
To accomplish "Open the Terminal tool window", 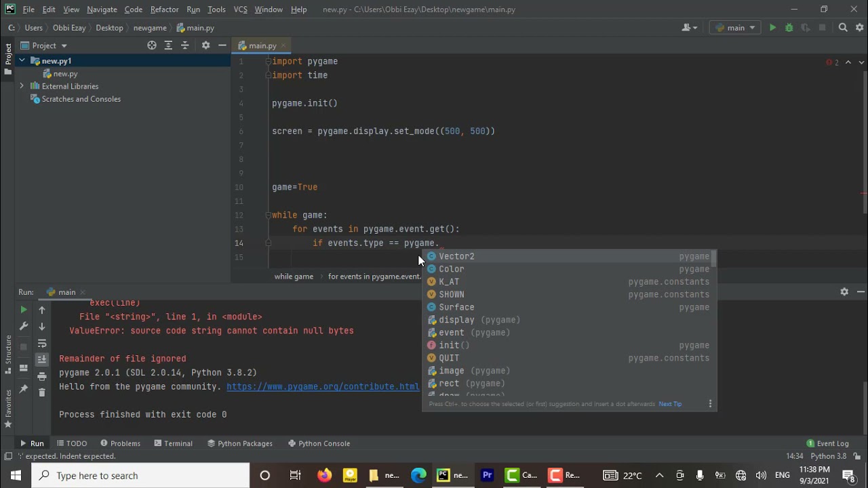I will [174, 443].
